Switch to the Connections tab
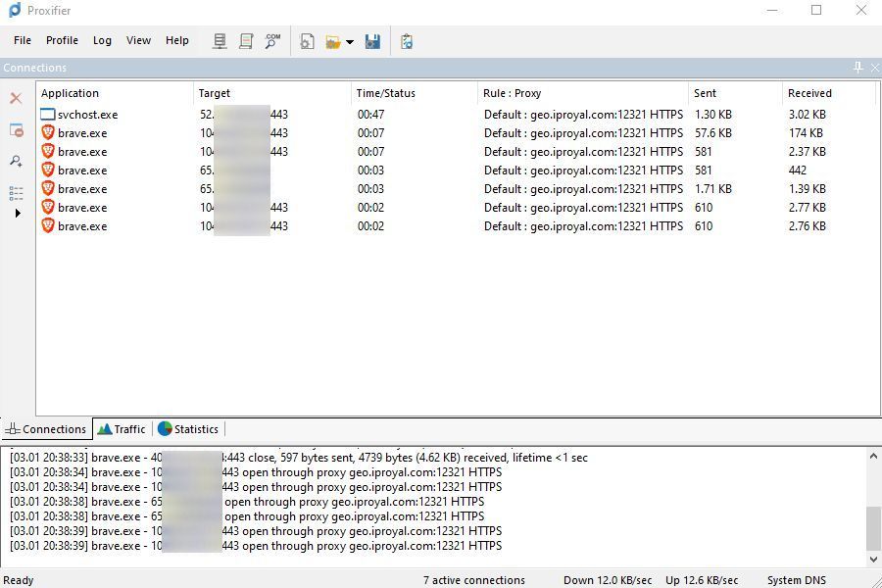The image size is (882, 588). point(45,429)
